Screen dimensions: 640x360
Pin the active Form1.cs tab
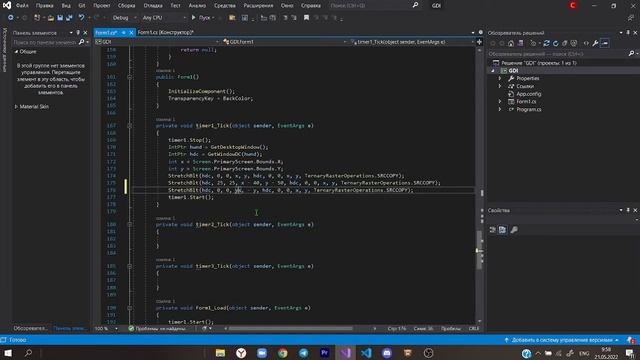124,33
